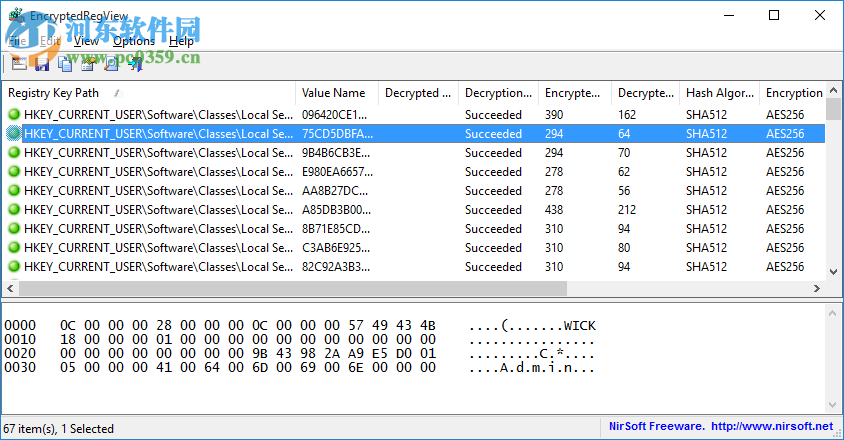This screenshot has width=844, height=440.
Task: Click green status icon of 9B4B6CB3E row
Action: tap(14, 152)
